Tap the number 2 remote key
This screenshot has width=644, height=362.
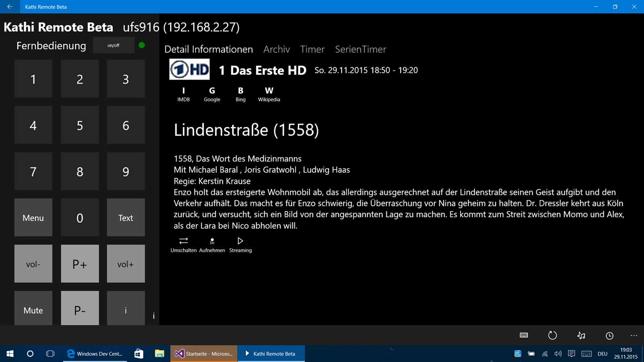tap(80, 79)
